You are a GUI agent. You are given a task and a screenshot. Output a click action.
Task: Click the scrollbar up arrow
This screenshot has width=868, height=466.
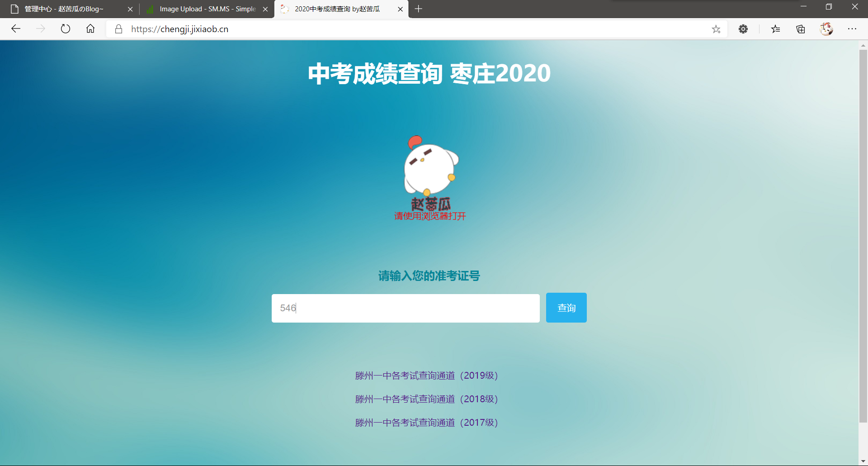(x=863, y=45)
